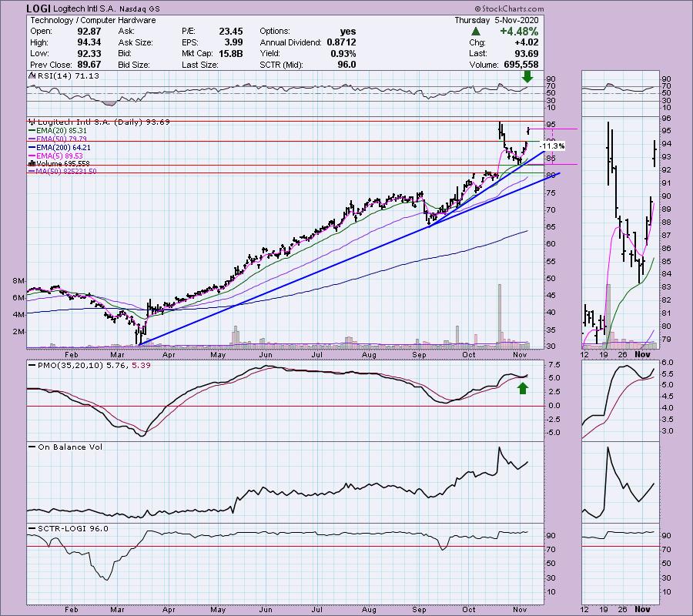Screen dimensions: 693x616
Task: Click the 'EMA(5) 89.53' legend entry
Action: pyautogui.click(x=60, y=156)
